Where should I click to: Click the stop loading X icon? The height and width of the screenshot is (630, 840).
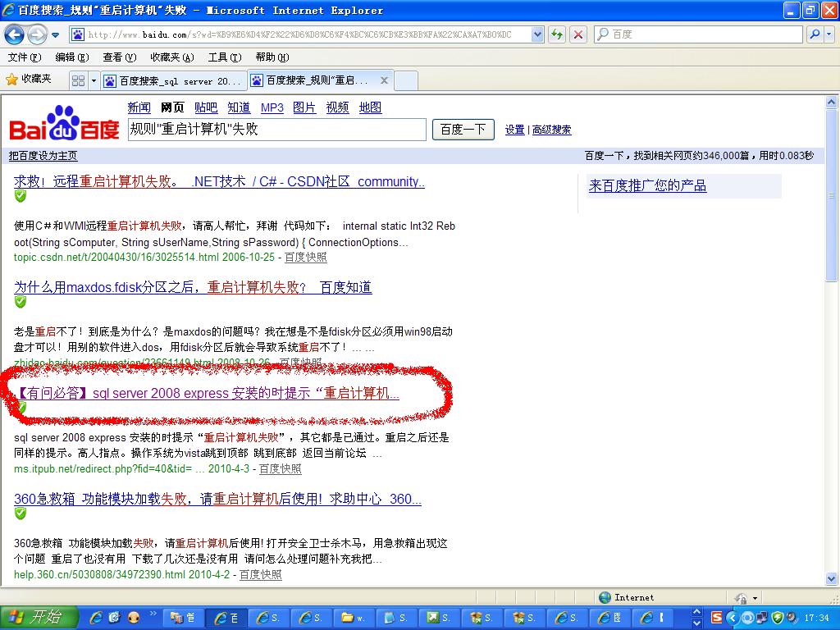[578, 34]
